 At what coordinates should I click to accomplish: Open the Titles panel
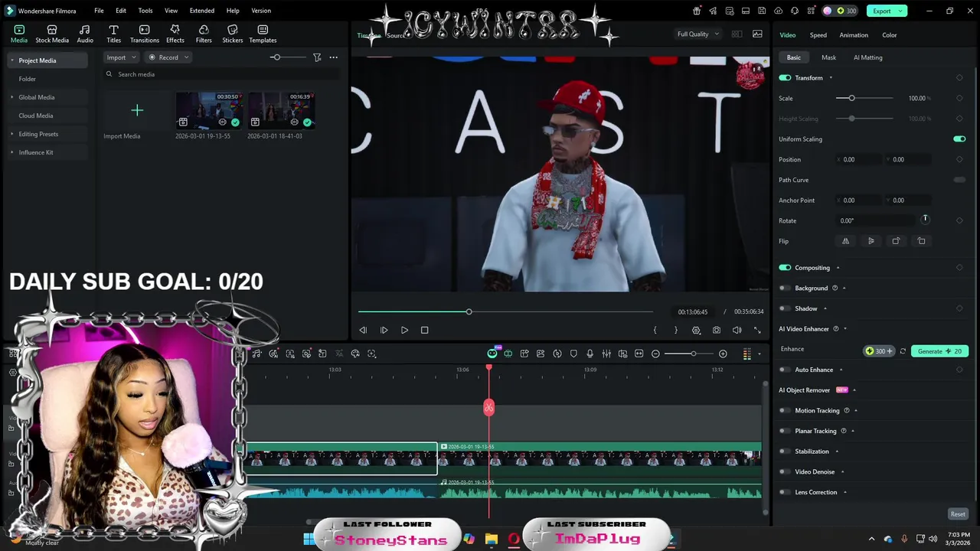113,34
